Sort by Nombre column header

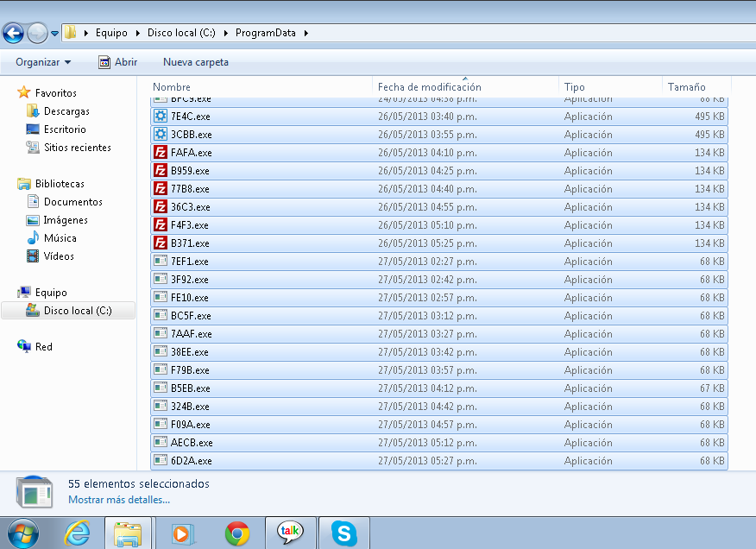(x=172, y=87)
